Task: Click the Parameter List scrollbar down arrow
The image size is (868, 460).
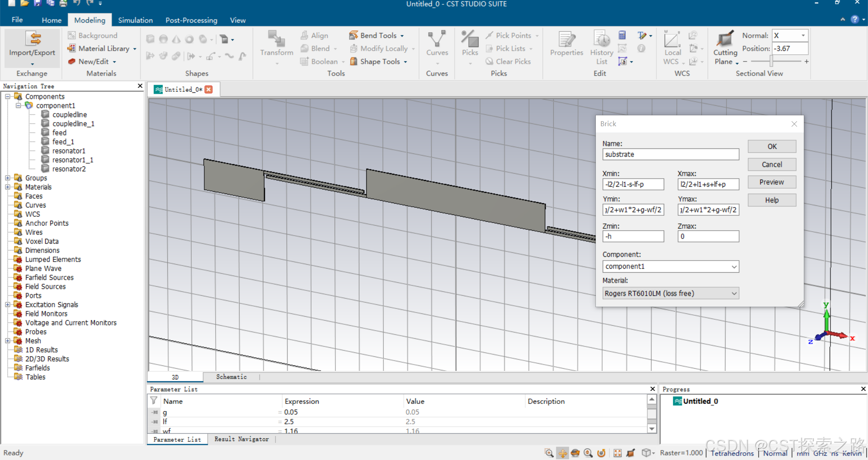Action: click(651, 428)
